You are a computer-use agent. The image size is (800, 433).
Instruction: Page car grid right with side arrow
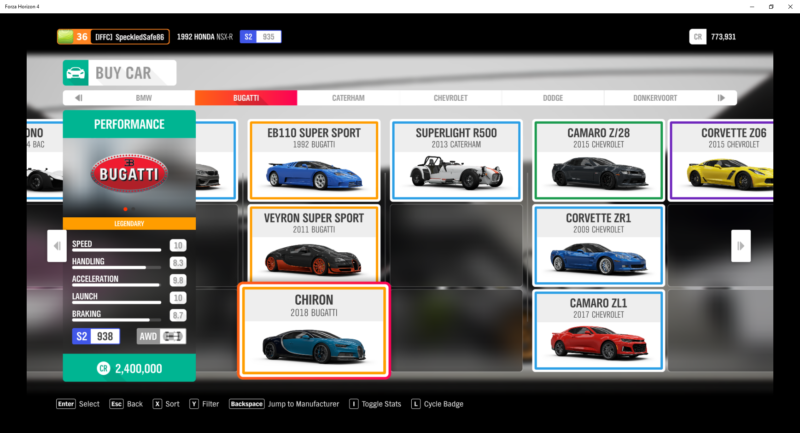click(740, 245)
